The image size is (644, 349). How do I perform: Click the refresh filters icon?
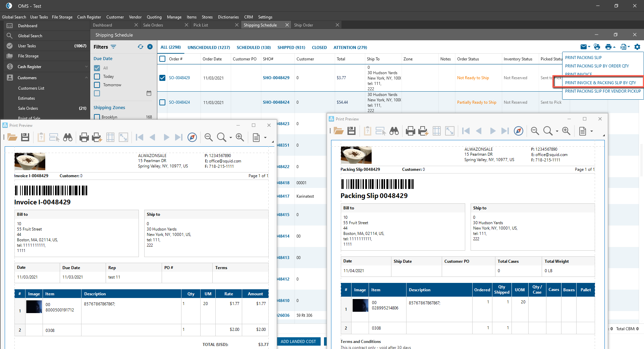(x=141, y=47)
